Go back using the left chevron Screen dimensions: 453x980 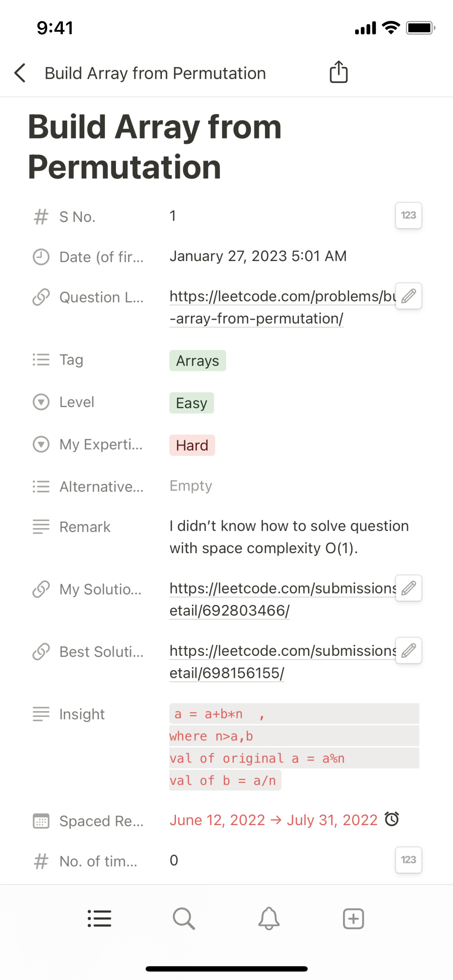point(20,73)
